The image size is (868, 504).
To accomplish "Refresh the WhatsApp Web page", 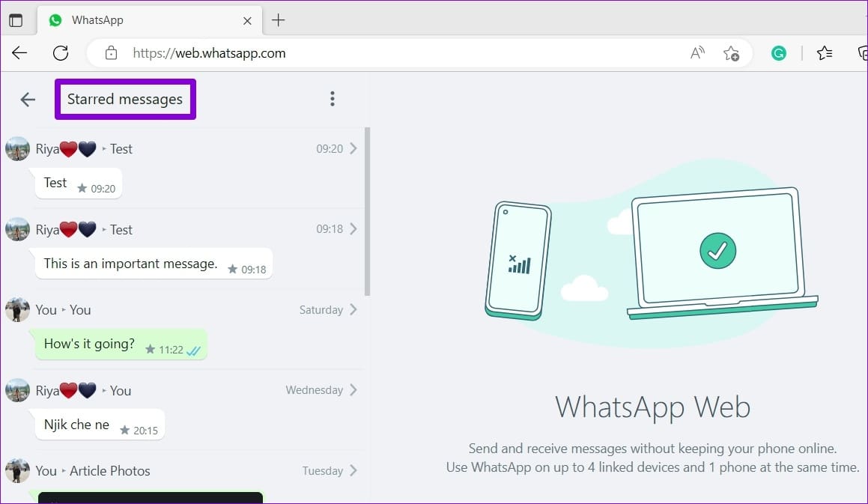I will coord(61,53).
